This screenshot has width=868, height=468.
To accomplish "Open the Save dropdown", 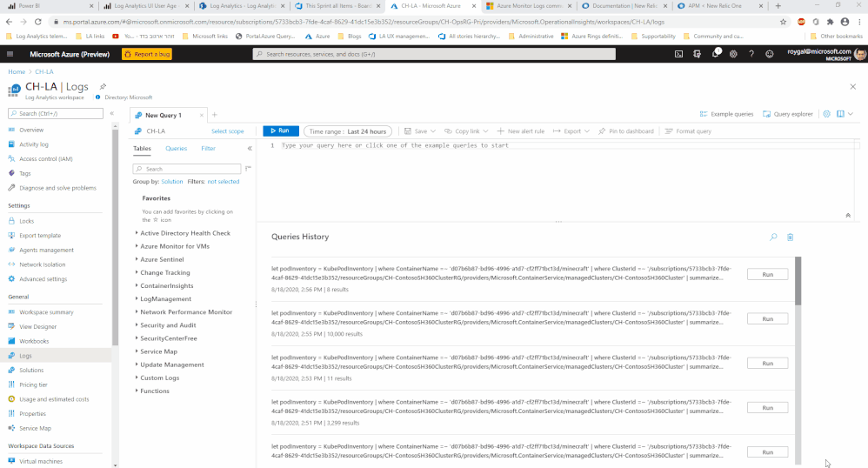I will 419,131.
